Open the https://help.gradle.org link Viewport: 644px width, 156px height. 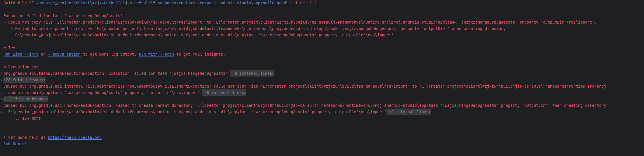click(74, 138)
